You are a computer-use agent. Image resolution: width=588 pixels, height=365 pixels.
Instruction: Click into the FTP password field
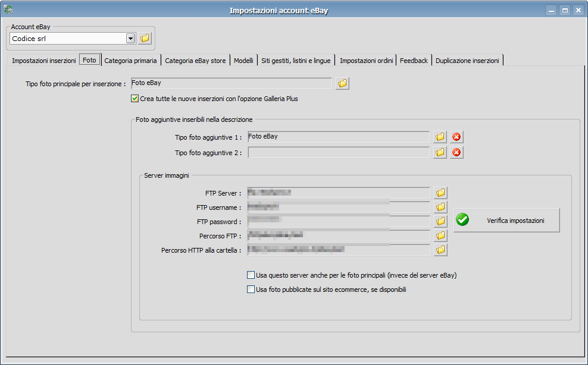[x=339, y=221]
